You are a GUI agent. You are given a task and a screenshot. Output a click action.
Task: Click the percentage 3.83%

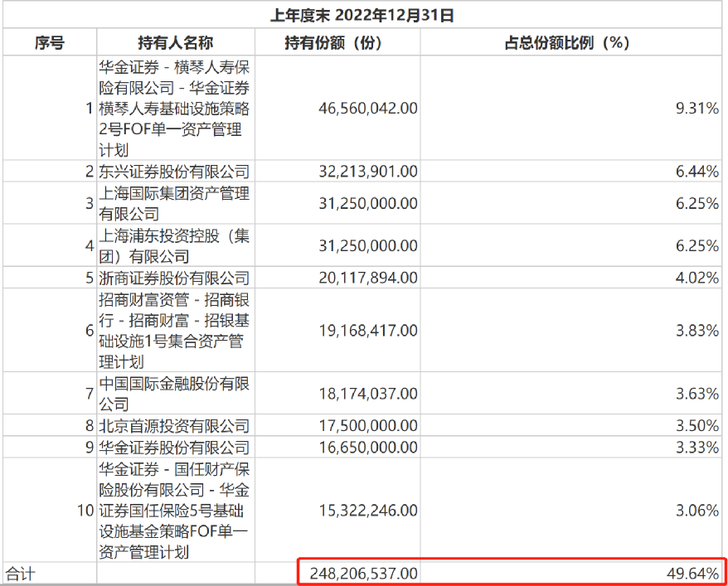pyautogui.click(x=696, y=331)
